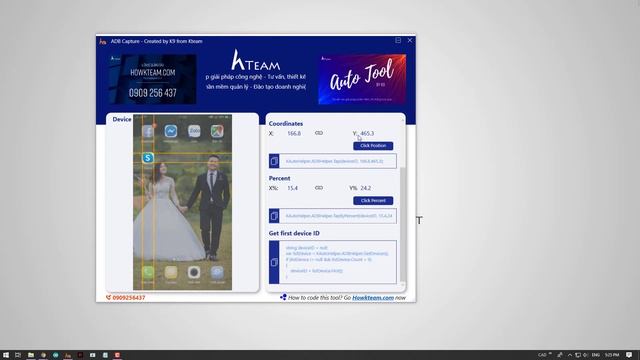Tap the Skype icon on the device screen
The image size is (640, 360).
148,158
